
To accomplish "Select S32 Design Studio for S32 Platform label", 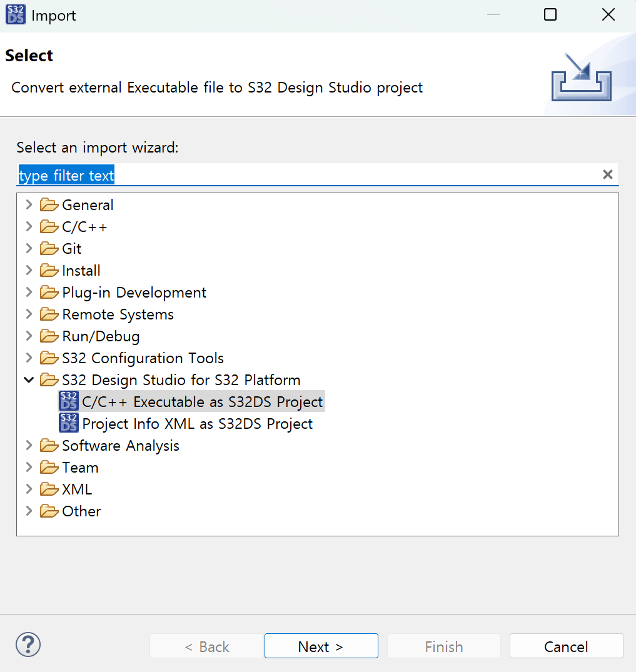I will [181, 379].
